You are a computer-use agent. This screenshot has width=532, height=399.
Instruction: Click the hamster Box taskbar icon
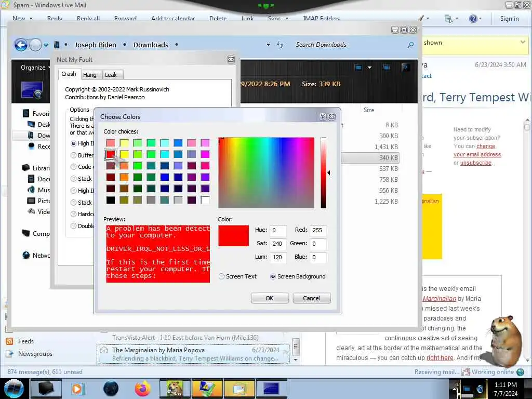(x=175, y=389)
